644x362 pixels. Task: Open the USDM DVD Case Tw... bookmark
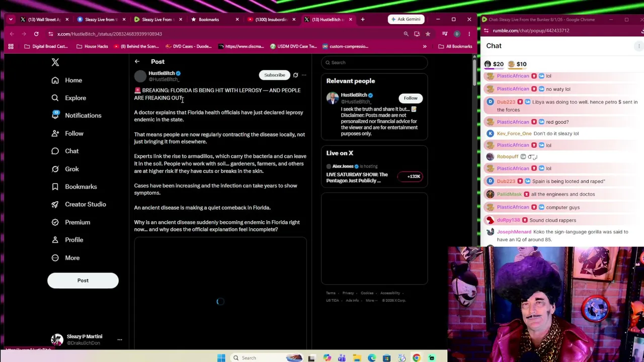[x=293, y=46]
